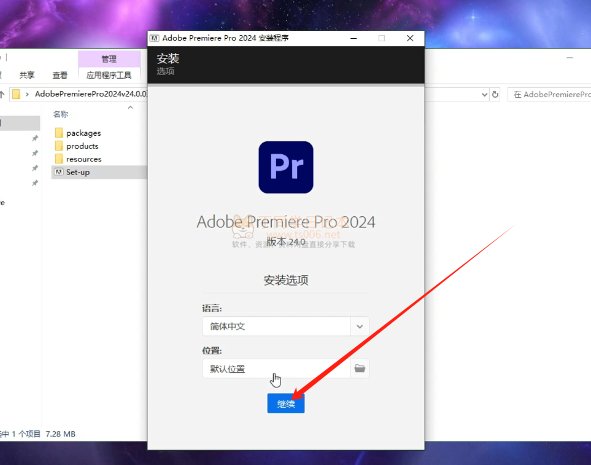591x465 pixels.
Task: Close the Adobe Premiere Pro installer window
Action: click(410, 38)
